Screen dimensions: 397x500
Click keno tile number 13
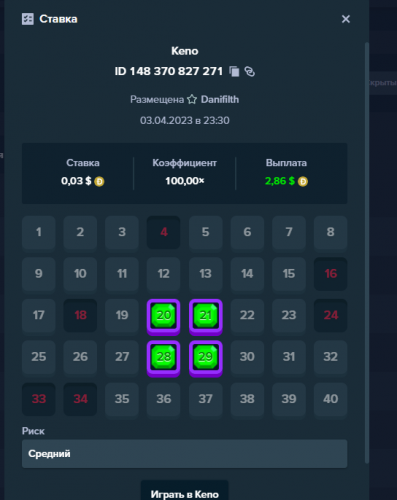coord(206,274)
